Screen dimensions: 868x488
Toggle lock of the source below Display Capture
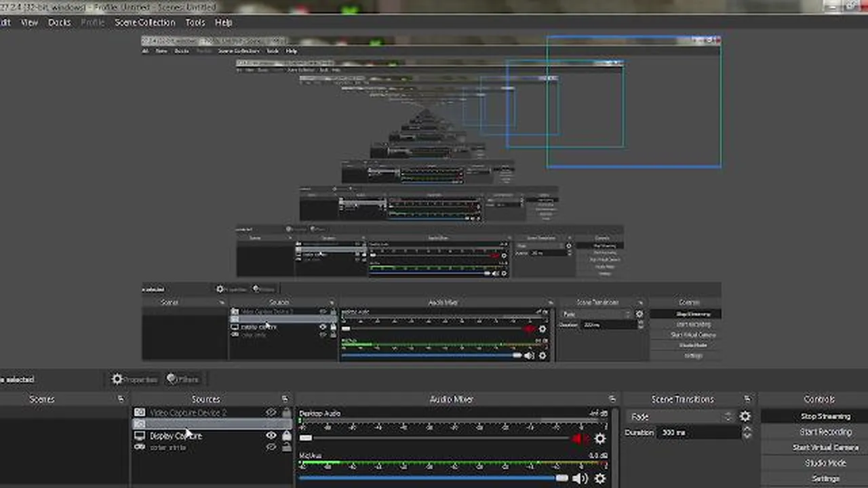[x=286, y=447]
